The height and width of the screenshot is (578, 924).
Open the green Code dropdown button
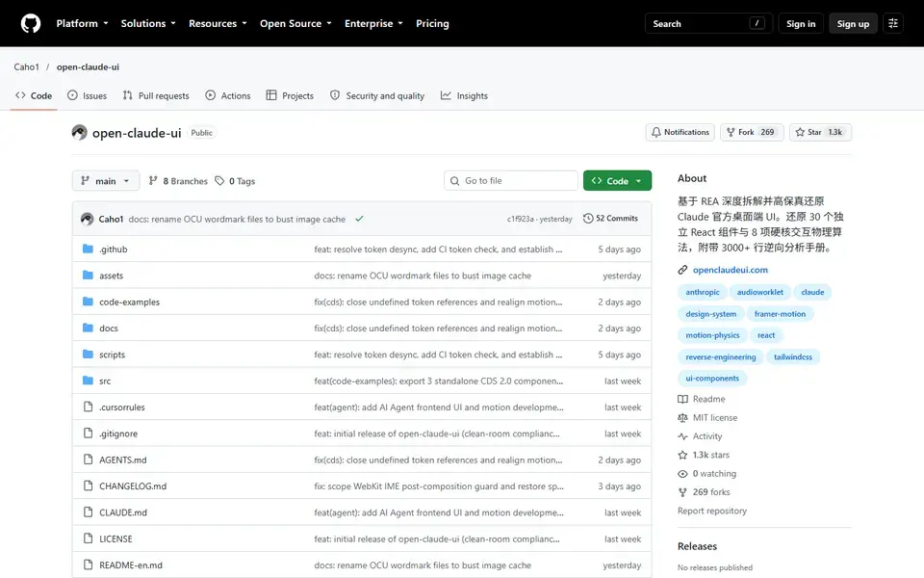[x=617, y=180]
